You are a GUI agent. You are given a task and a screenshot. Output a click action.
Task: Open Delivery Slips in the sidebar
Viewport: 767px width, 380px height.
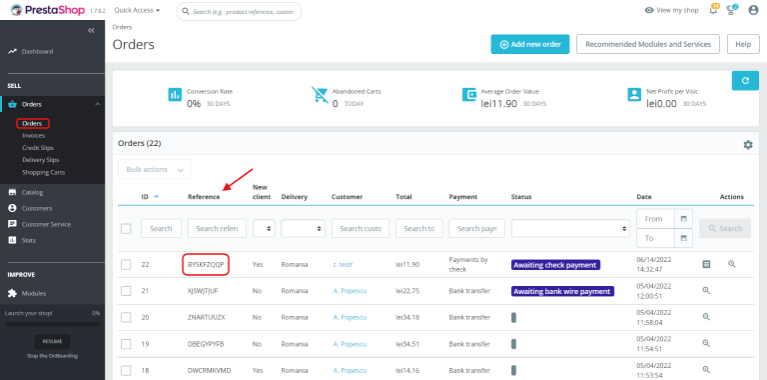[x=41, y=160]
